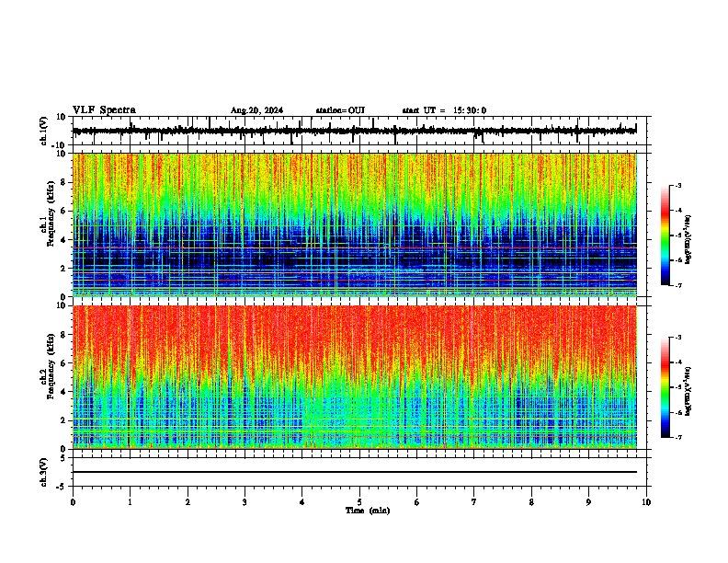Click the time axis tick '9'
This screenshot has width=728, height=563.
pos(588,502)
